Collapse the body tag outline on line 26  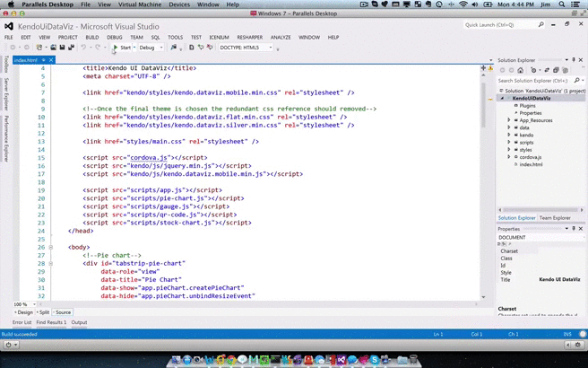[x=50, y=247]
